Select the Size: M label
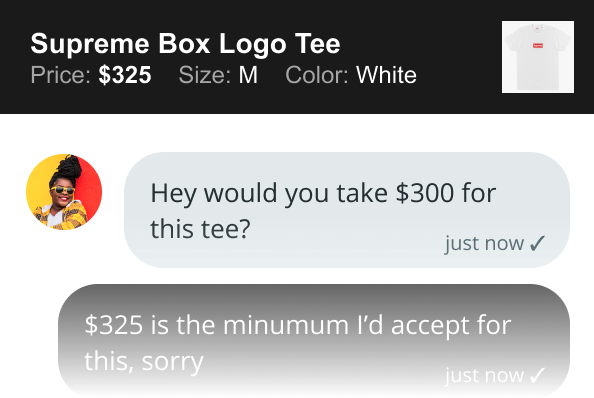 (218, 75)
